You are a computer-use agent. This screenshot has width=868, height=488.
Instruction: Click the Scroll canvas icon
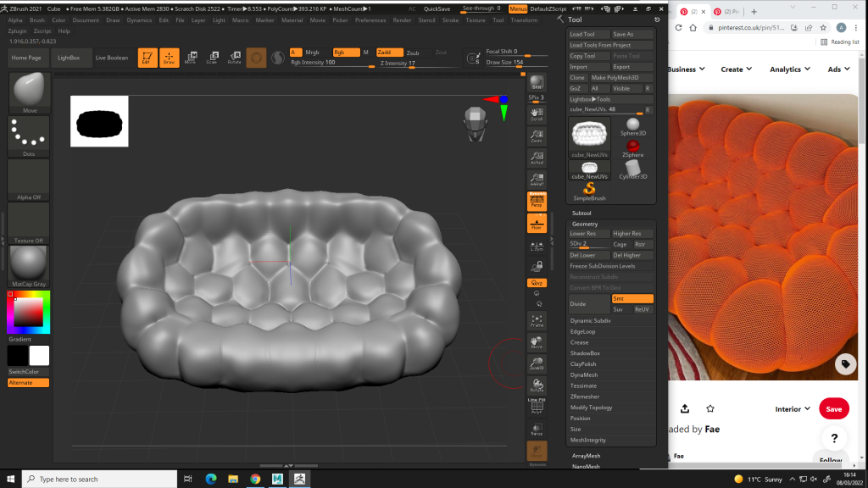point(537,114)
